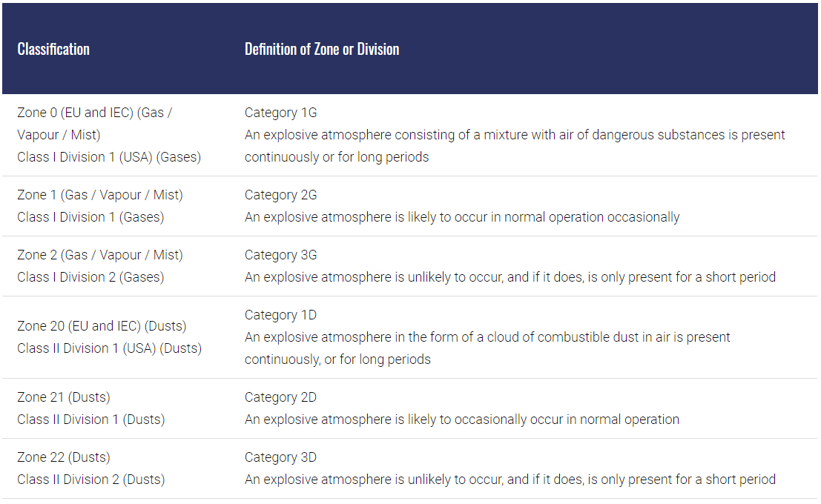The image size is (821, 504).
Task: Click the Category 3D text
Action: click(x=280, y=457)
